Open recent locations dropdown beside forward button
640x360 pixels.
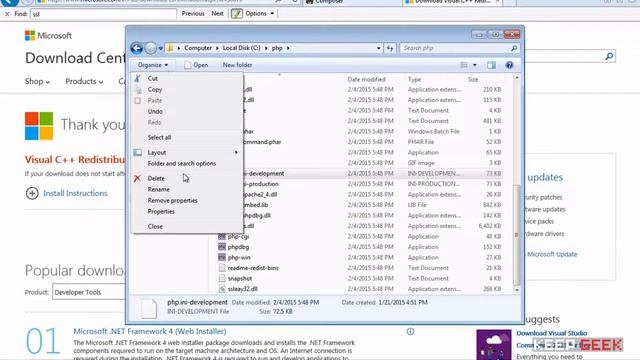(160, 48)
